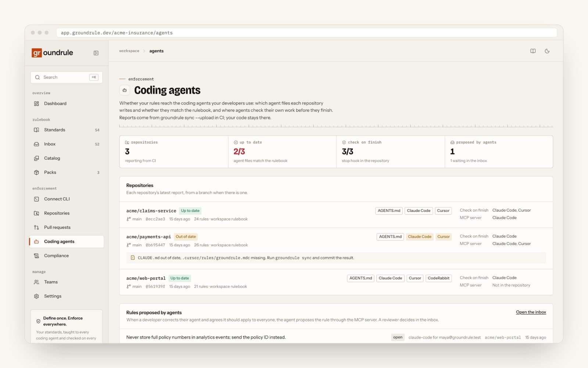The width and height of the screenshot is (588, 368).
Task: Click the check on finish 3/3 card
Action: [x=391, y=152]
